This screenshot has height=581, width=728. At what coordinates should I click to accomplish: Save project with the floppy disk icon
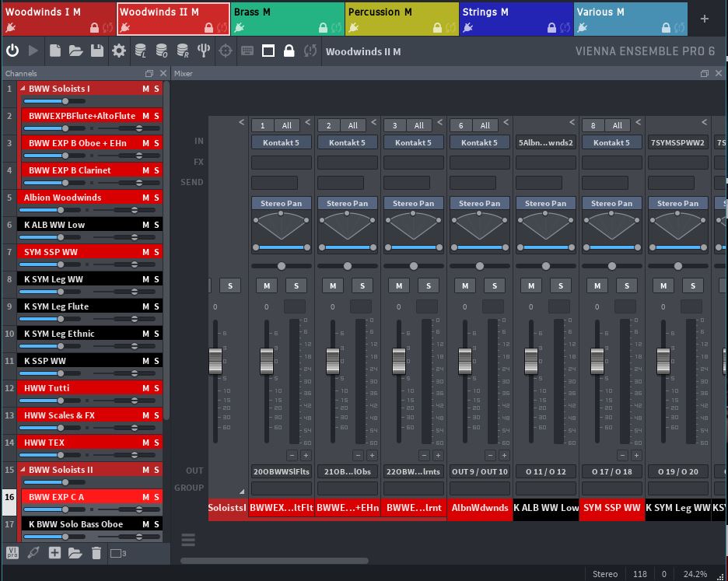coord(97,51)
